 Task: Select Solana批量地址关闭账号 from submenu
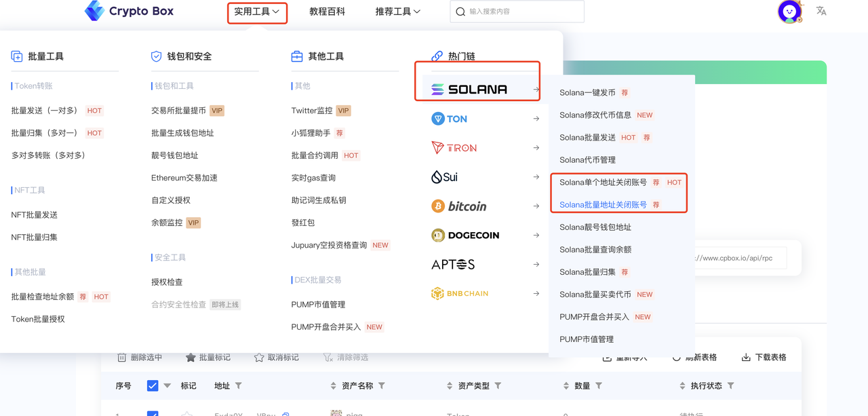[x=603, y=204]
